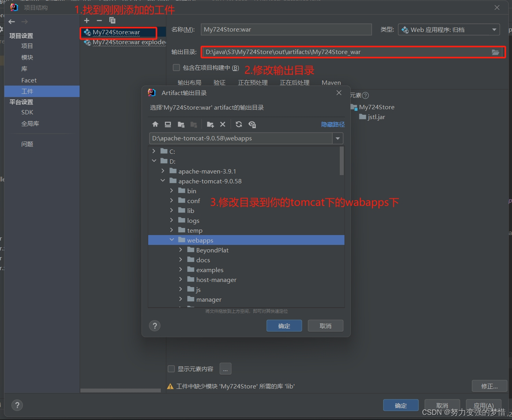
Task: Click the 'Hide path' link
Action: tap(333, 125)
